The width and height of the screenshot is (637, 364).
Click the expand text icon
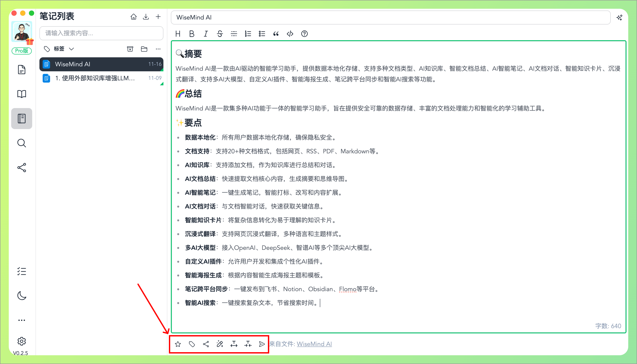tap(234, 344)
